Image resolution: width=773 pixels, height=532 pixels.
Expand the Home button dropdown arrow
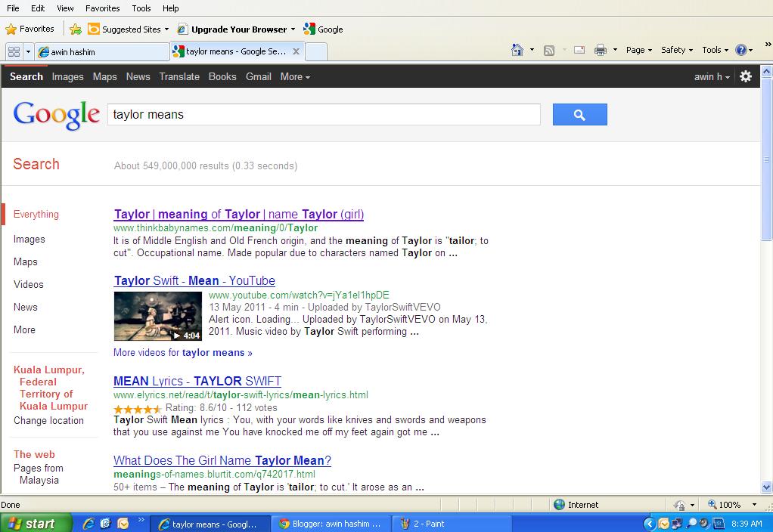tap(532, 50)
